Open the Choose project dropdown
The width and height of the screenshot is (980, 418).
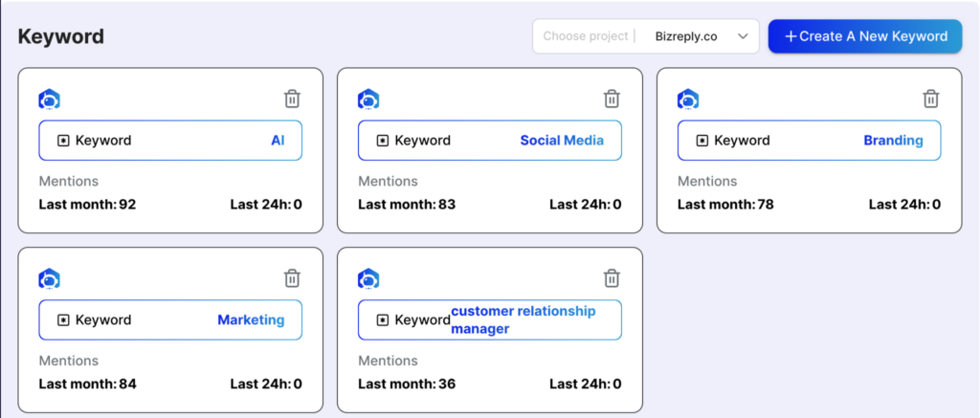click(645, 36)
